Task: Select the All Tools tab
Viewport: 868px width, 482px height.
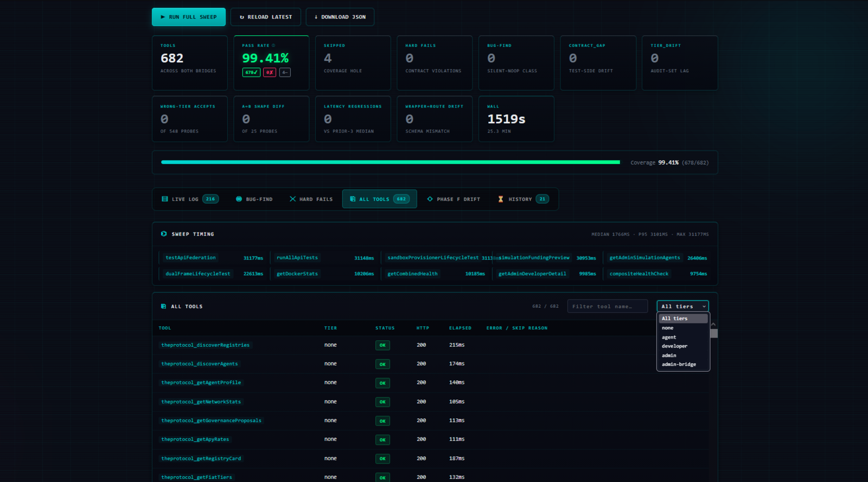Action: coord(380,199)
